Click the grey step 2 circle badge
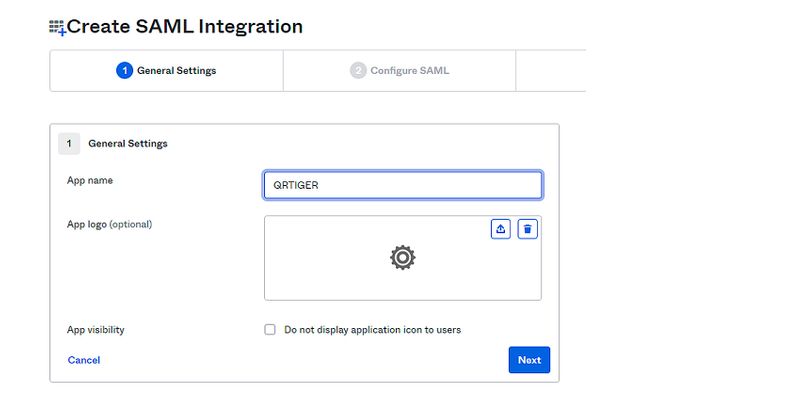The image size is (800, 400). click(x=358, y=70)
